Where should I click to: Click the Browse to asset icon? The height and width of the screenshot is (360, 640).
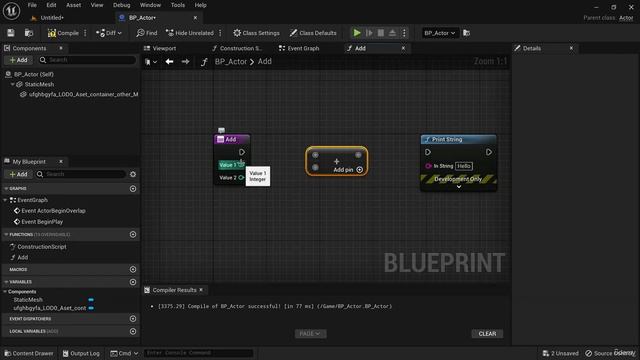point(29,33)
